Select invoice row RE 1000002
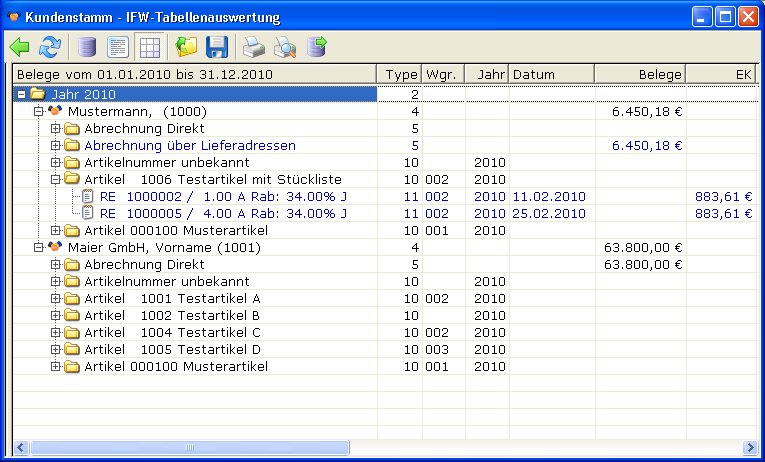Image resolution: width=765 pixels, height=462 pixels. coord(222,197)
